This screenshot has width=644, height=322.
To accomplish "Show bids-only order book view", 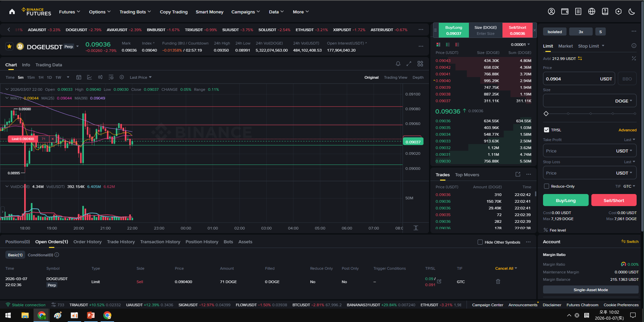I will coord(448,45).
